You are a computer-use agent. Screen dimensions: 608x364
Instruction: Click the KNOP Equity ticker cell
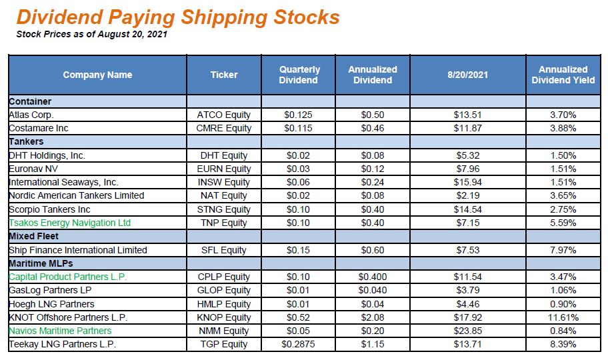pos(224,317)
